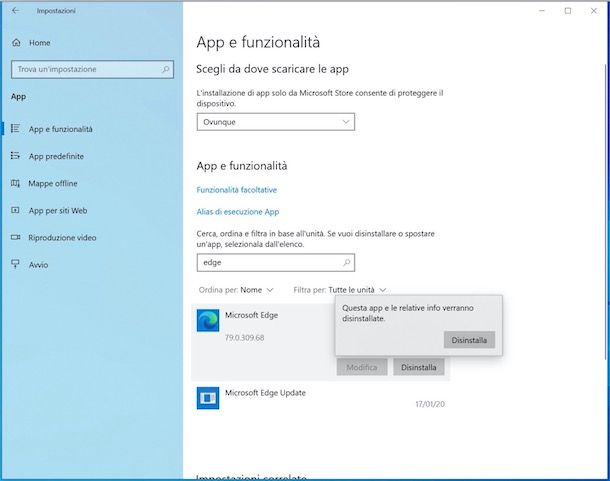Click the Mappe offline map icon
Image resolution: width=610 pixels, height=481 pixels.
tap(15, 183)
